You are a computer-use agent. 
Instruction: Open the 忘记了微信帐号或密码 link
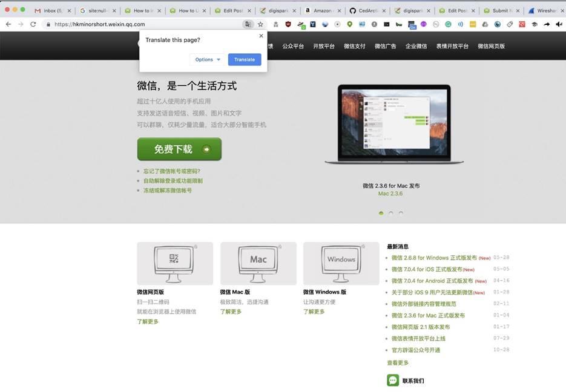pyautogui.click(x=171, y=171)
